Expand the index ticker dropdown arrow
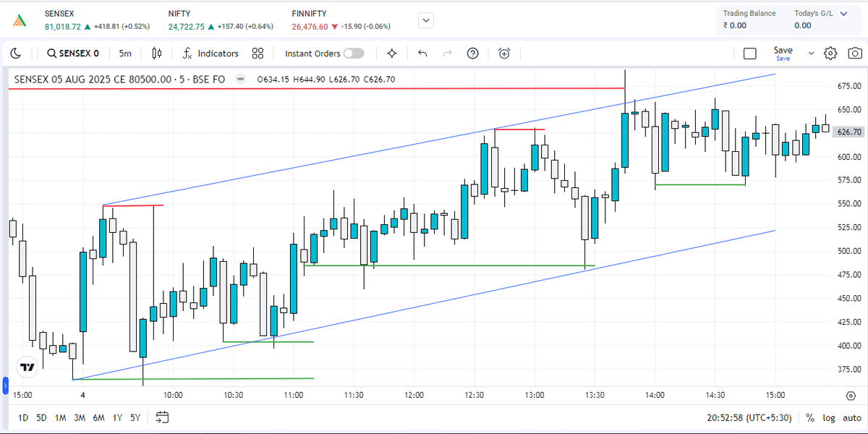868x434 pixels. click(x=427, y=20)
